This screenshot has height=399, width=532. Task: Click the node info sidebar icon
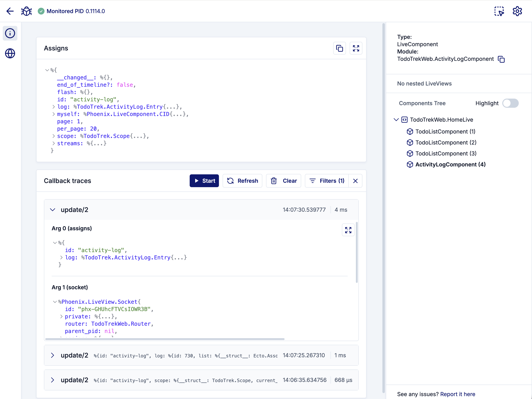coord(10,33)
